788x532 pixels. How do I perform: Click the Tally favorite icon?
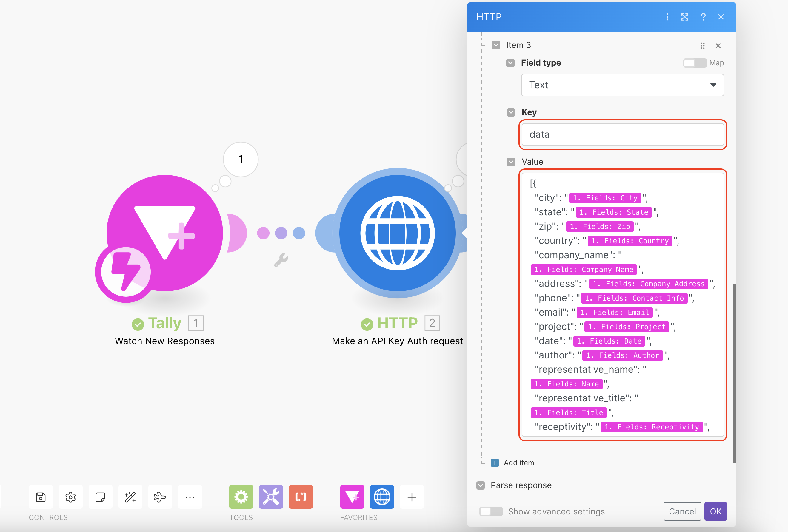click(x=352, y=497)
